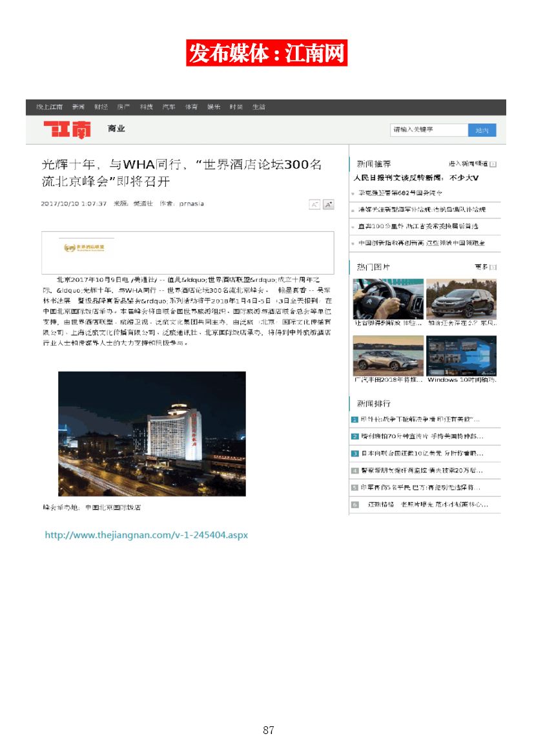Open ranked news item number 5
Image resolution: width=534 pixels, height=756 pixels.
tap(420, 487)
